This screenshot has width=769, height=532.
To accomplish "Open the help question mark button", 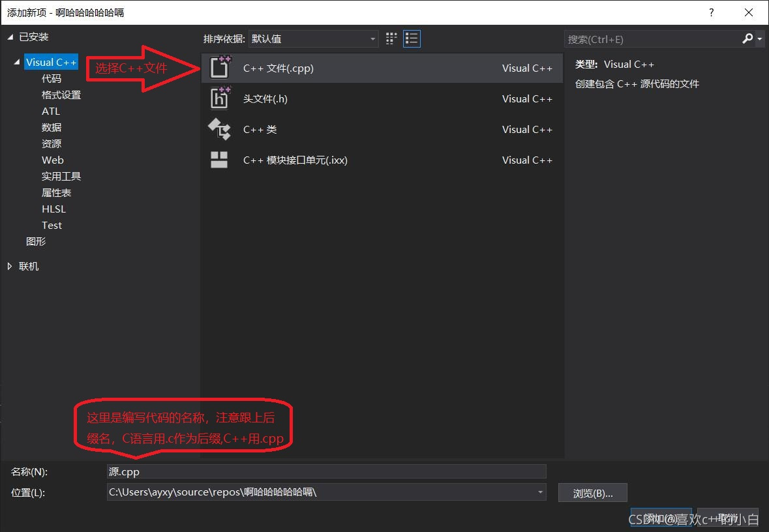I will pos(711,12).
